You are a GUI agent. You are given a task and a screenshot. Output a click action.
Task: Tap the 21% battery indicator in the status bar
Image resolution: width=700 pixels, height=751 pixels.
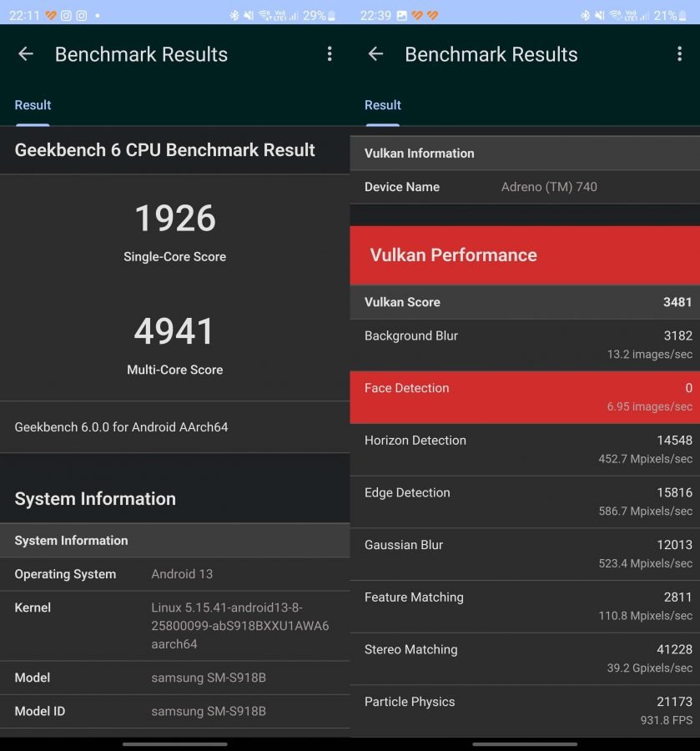point(670,15)
